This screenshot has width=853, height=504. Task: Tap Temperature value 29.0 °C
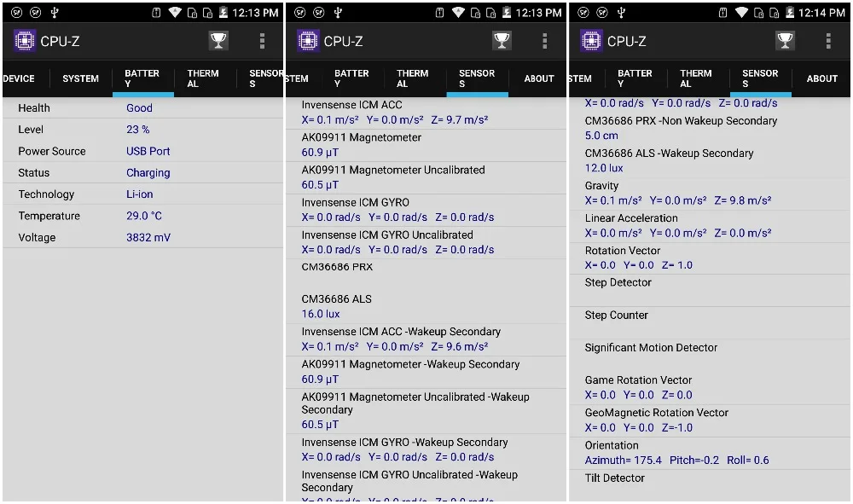pyautogui.click(x=144, y=216)
